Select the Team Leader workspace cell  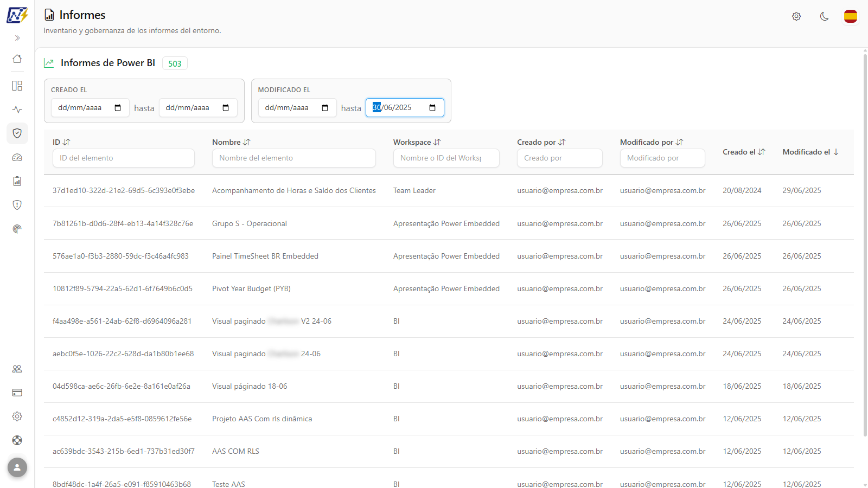(x=414, y=190)
